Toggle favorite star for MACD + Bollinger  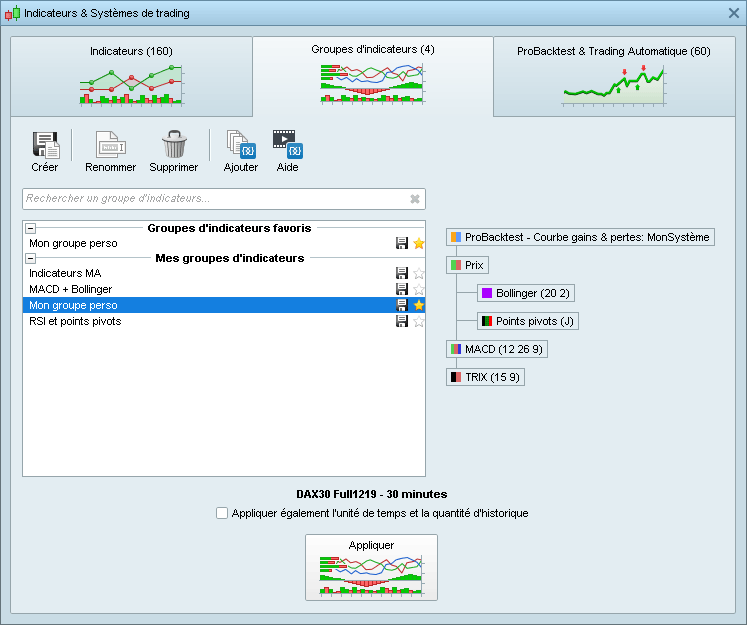point(418,290)
